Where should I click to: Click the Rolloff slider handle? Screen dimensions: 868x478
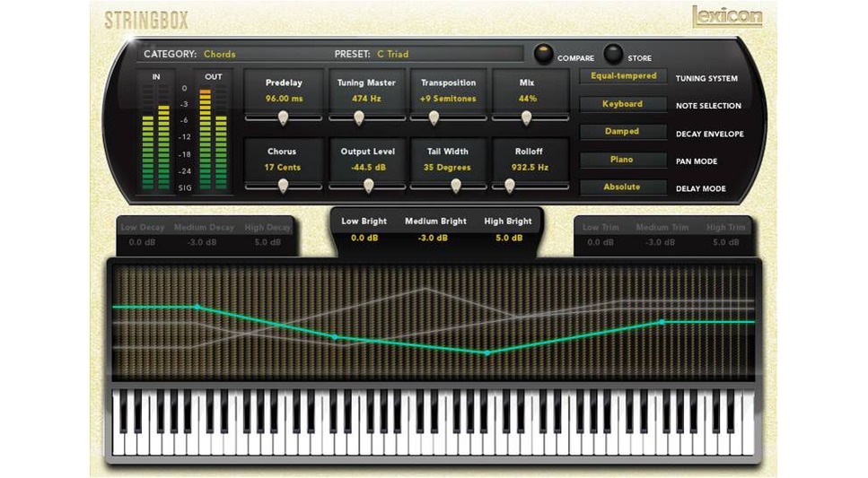510,186
